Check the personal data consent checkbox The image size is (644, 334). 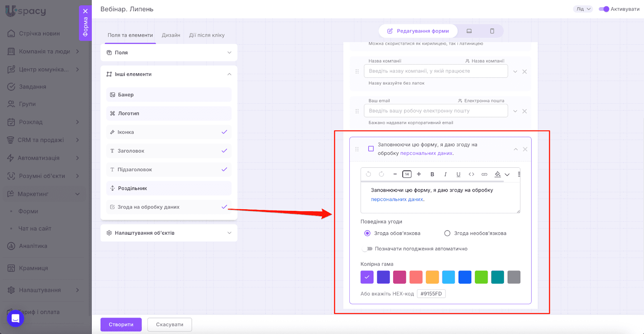371,149
